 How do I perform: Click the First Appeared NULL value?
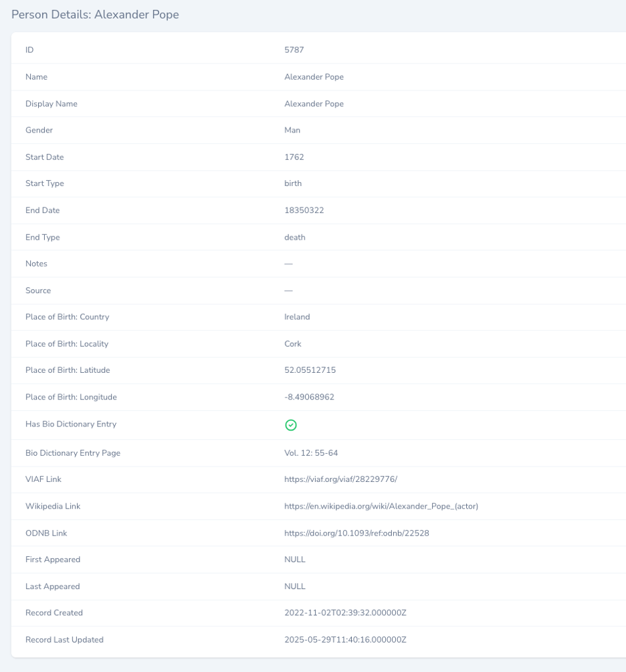coord(295,560)
